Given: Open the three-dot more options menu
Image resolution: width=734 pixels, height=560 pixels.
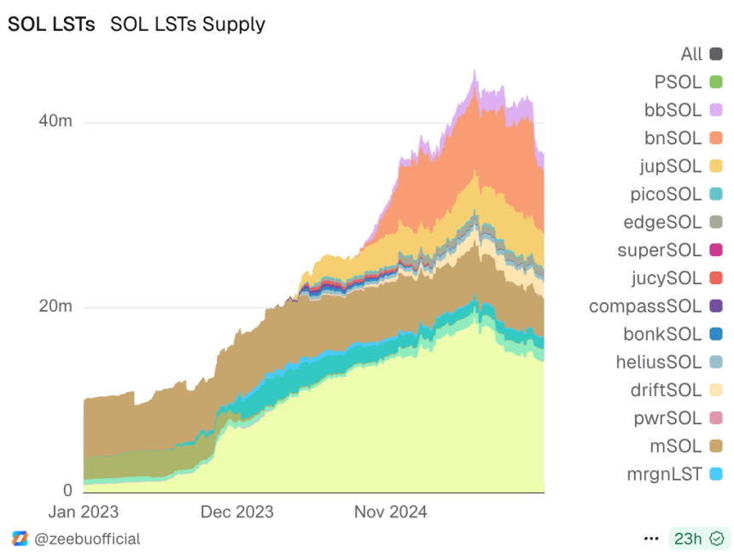Looking at the screenshot, I should coord(651,539).
